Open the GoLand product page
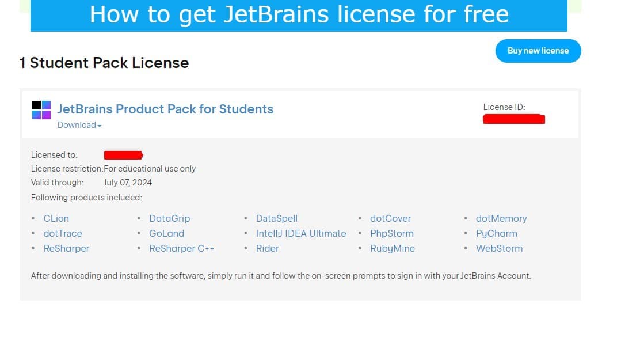The width and height of the screenshot is (644, 360). coord(166,233)
